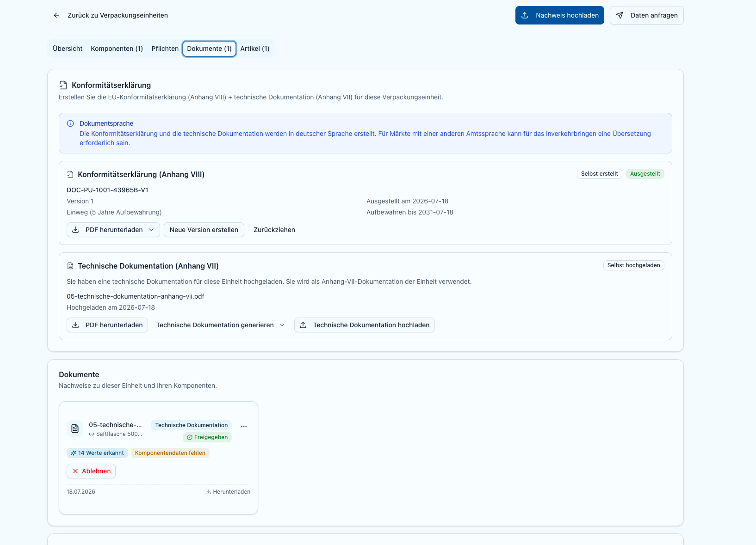This screenshot has width=756, height=545.
Task: Click the paper plane icon in Daten anfragen
Action: (x=620, y=15)
